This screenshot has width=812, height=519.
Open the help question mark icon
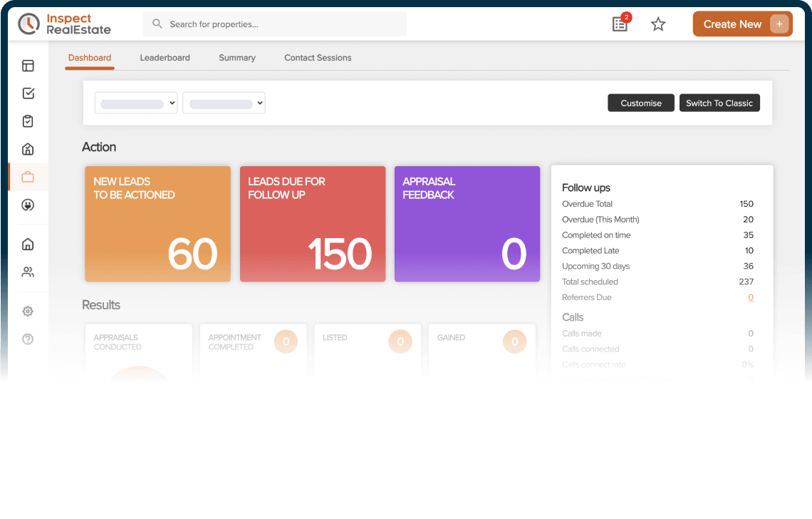tap(28, 339)
